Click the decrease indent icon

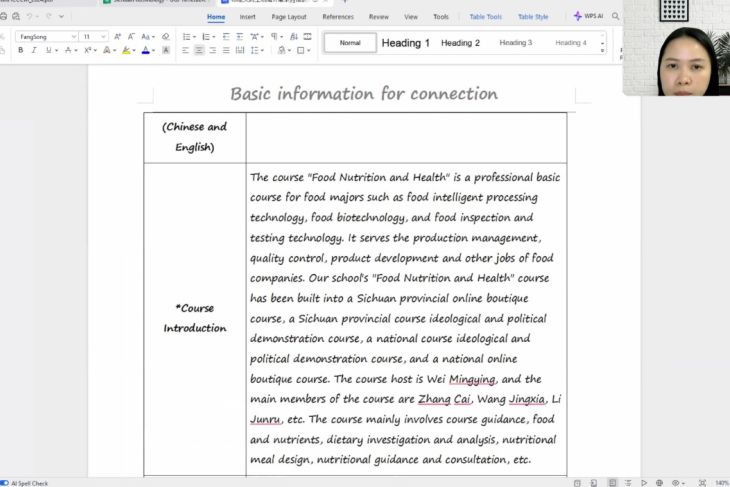click(226, 37)
